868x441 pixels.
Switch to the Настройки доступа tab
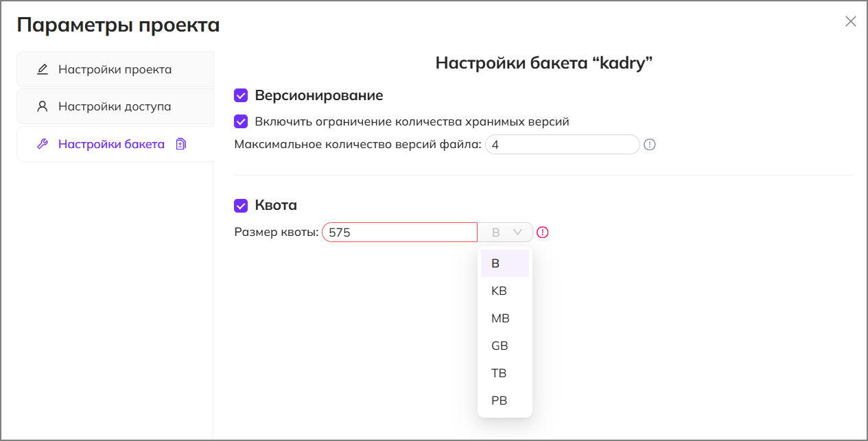coord(115,106)
